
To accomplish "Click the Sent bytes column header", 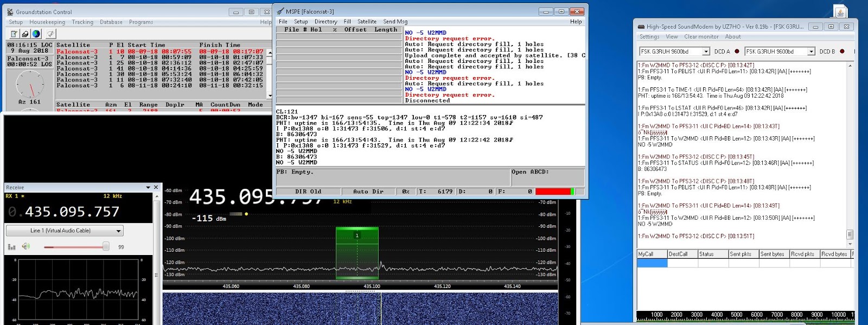I will (774, 254).
